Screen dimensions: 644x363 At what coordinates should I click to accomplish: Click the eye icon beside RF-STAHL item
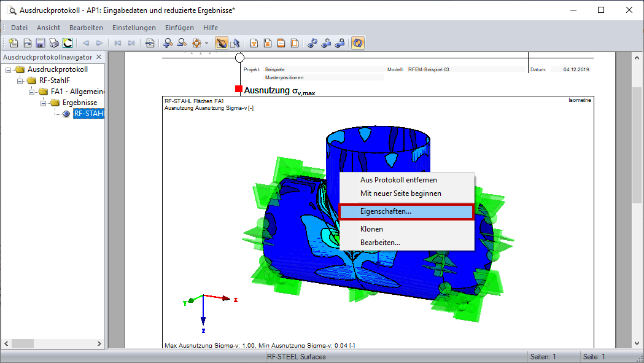click(x=66, y=114)
